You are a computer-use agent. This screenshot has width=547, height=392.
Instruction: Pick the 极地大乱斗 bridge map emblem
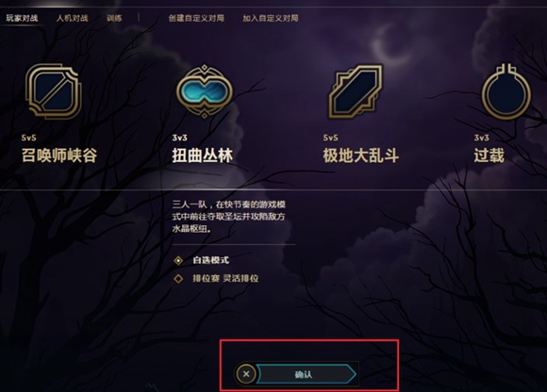point(356,91)
